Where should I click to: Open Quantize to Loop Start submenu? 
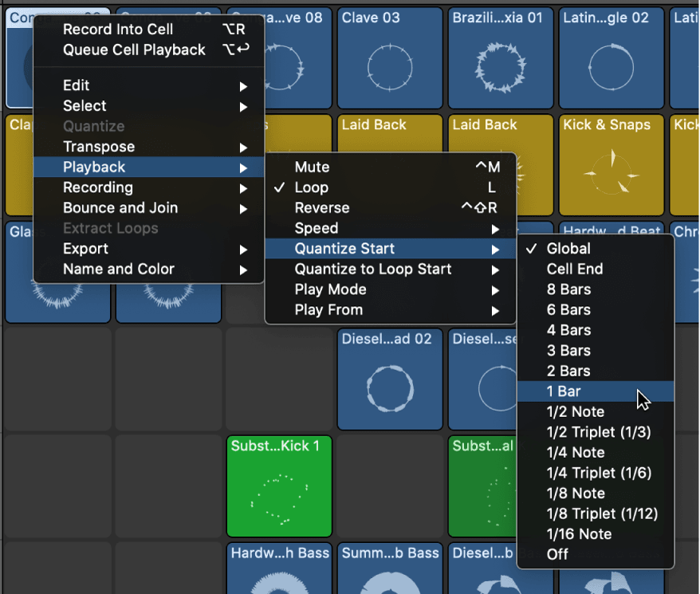tap(391, 269)
